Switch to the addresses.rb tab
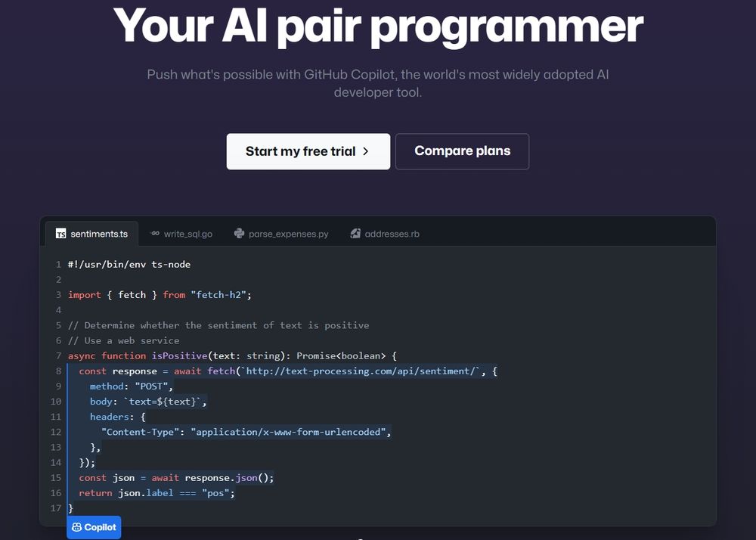 coord(385,234)
